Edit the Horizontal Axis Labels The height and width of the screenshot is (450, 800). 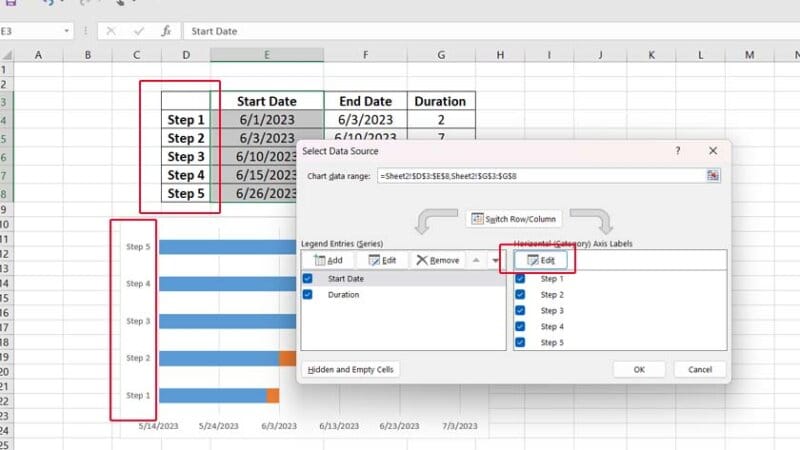[x=541, y=260]
